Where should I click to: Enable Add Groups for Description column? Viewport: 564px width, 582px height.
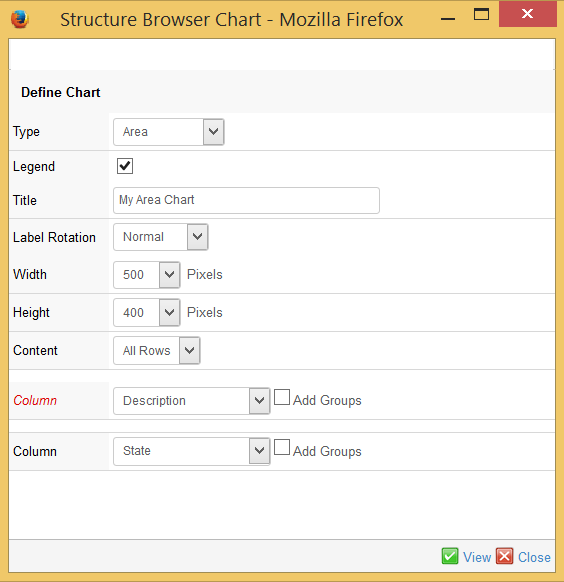(282, 397)
